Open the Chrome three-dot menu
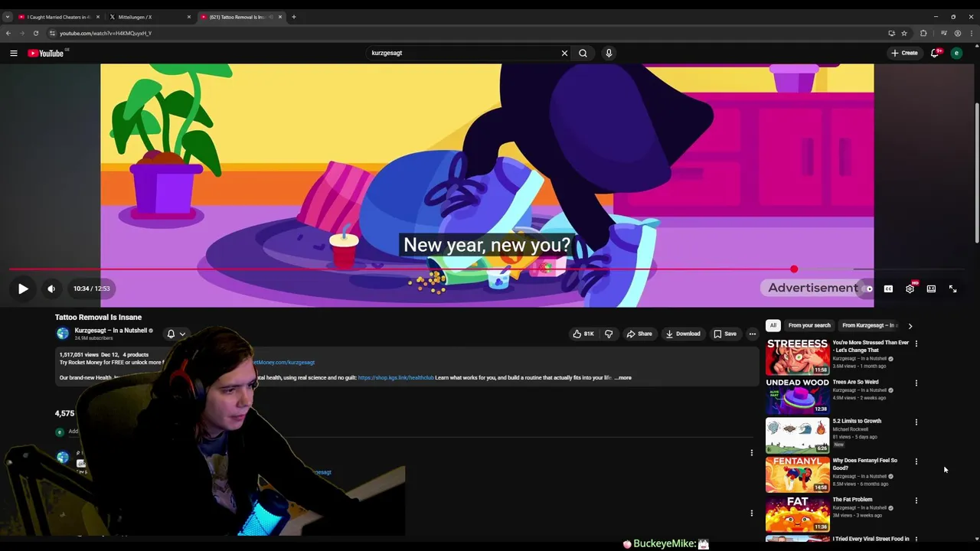 click(972, 33)
